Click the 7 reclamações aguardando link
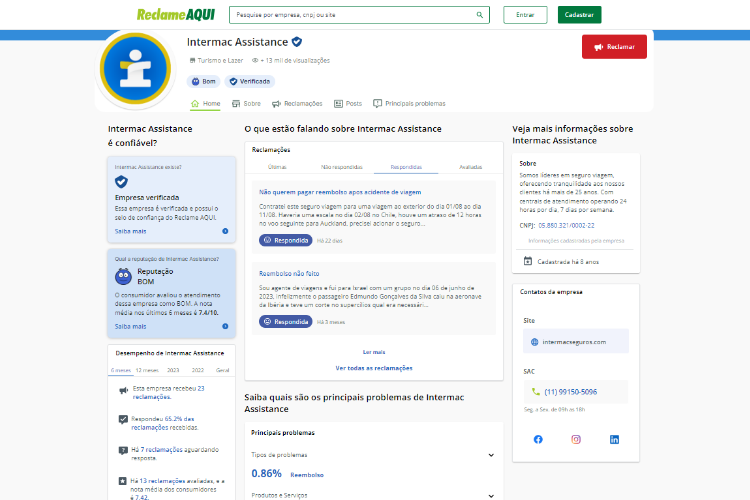 (x=161, y=450)
